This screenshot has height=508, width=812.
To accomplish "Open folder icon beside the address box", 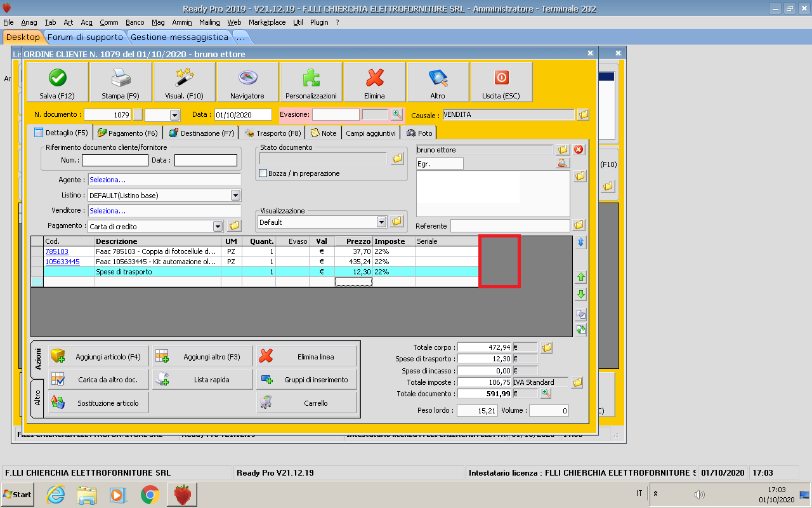I will (x=580, y=176).
